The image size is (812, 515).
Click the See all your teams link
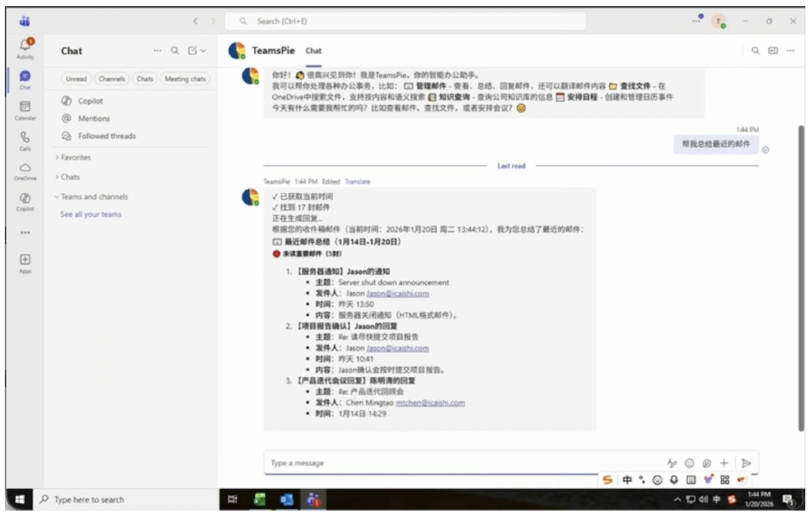pyautogui.click(x=91, y=214)
